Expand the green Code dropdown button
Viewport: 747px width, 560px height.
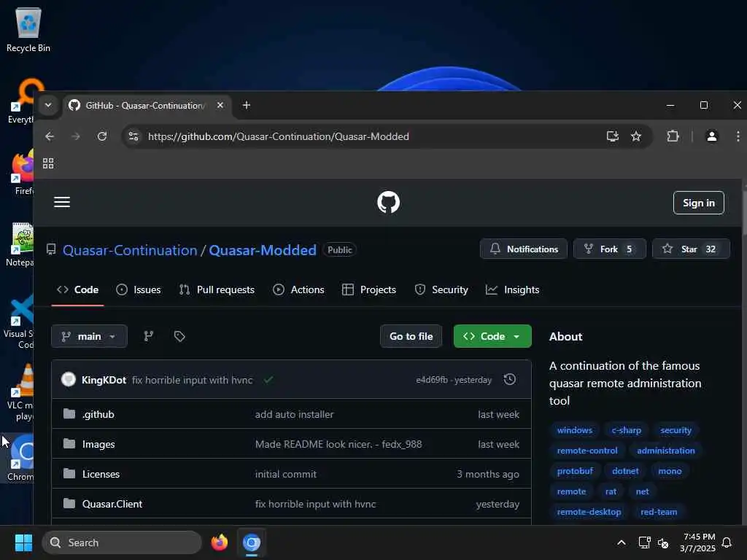492,336
